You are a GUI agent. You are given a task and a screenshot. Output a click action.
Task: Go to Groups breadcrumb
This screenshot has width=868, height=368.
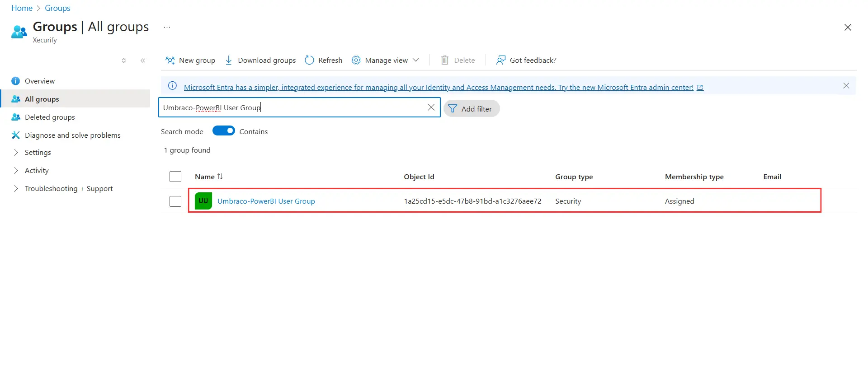tap(57, 8)
